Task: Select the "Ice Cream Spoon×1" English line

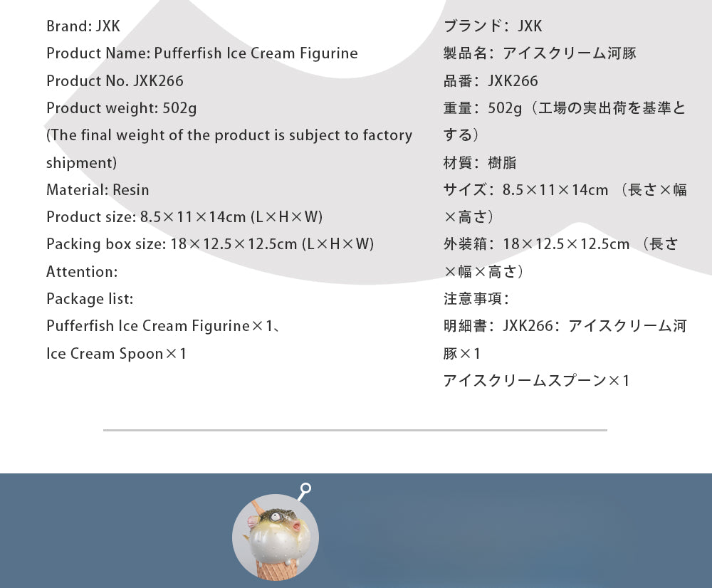Action: tap(116, 354)
